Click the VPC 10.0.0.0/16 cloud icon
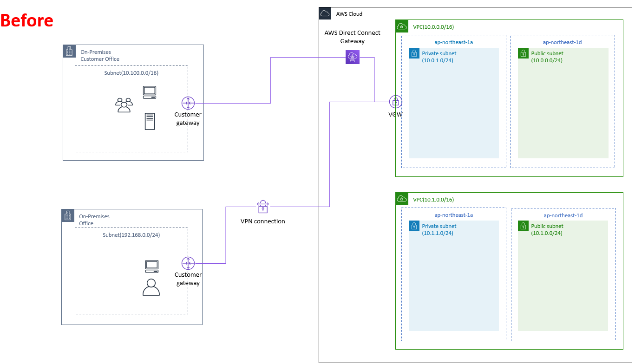Image resolution: width=635 pixels, height=364 pixels. pyautogui.click(x=402, y=26)
